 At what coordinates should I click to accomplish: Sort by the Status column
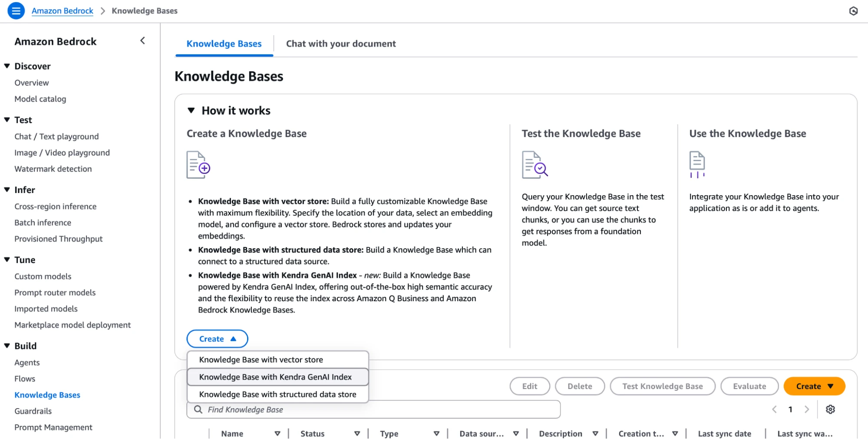coord(357,433)
